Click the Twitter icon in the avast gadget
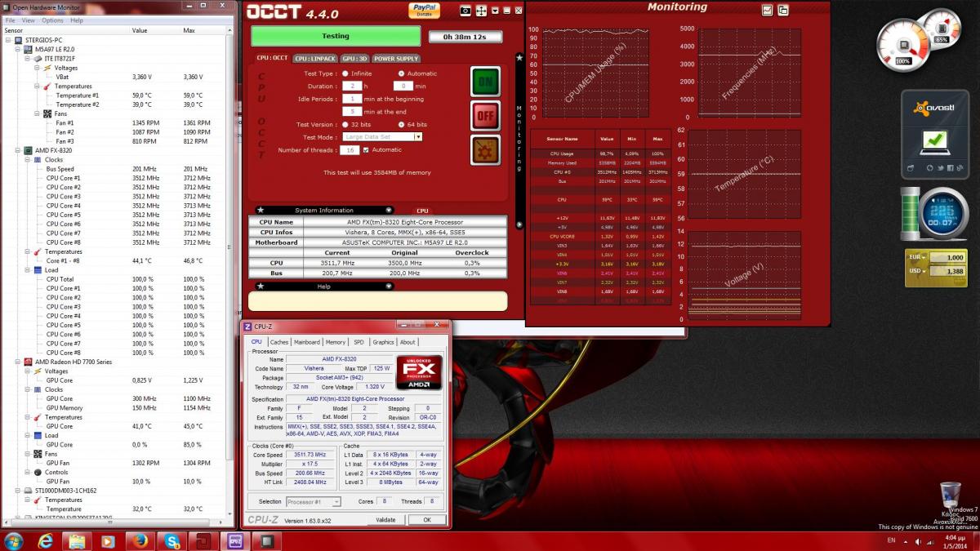980x551 pixels. [x=940, y=168]
